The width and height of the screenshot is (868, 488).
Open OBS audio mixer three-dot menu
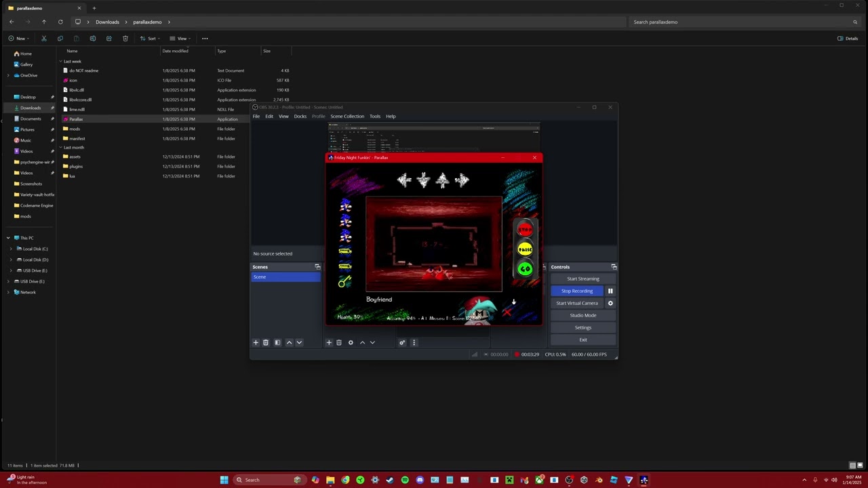click(x=414, y=342)
